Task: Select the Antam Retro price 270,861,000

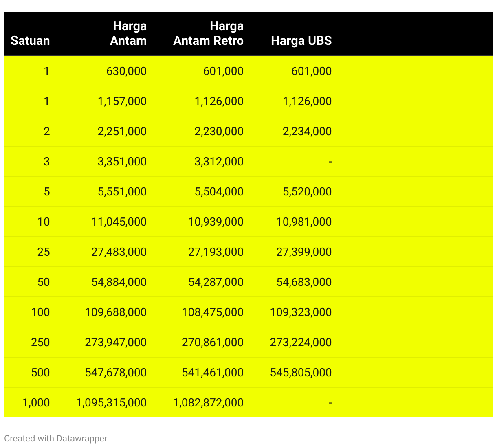Action: [x=213, y=343]
